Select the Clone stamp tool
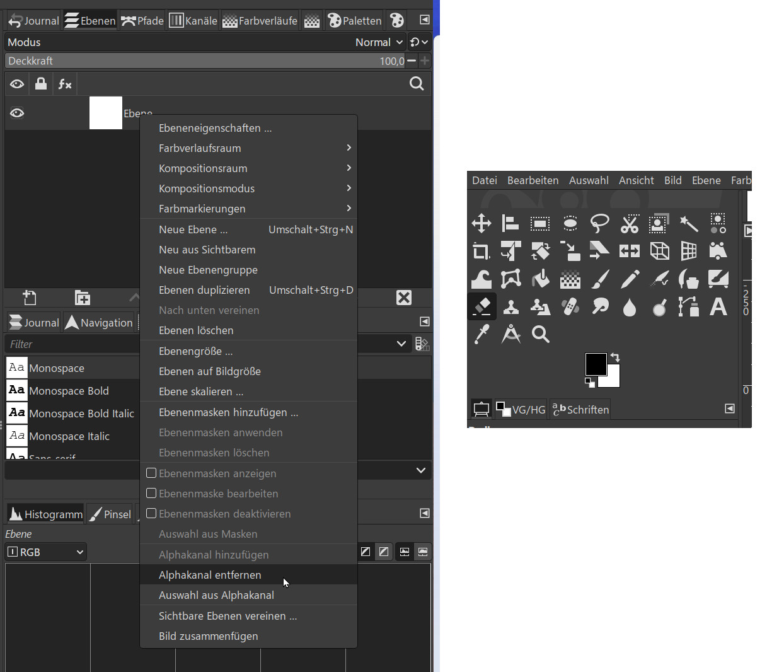 [x=510, y=306]
